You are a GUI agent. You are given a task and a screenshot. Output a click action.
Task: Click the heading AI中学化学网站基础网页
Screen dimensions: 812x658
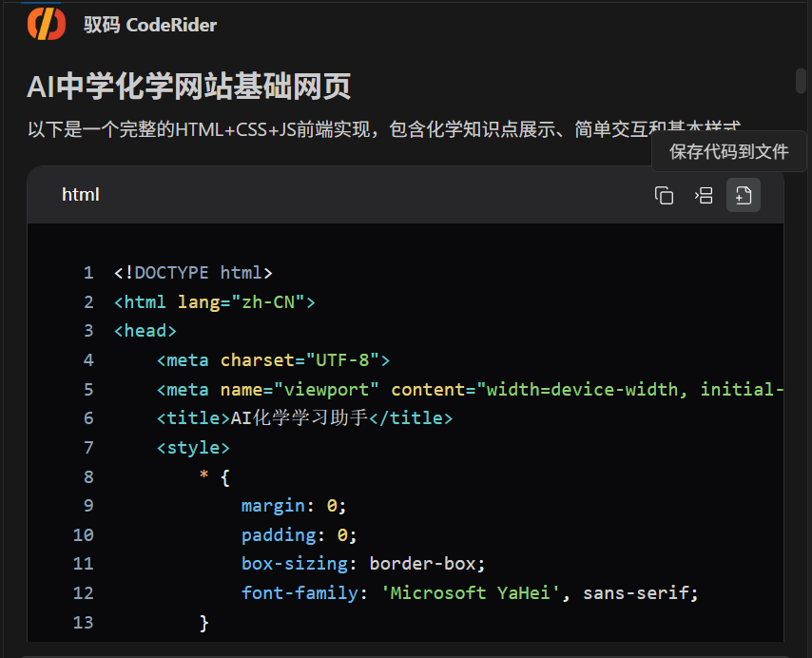[x=189, y=87]
